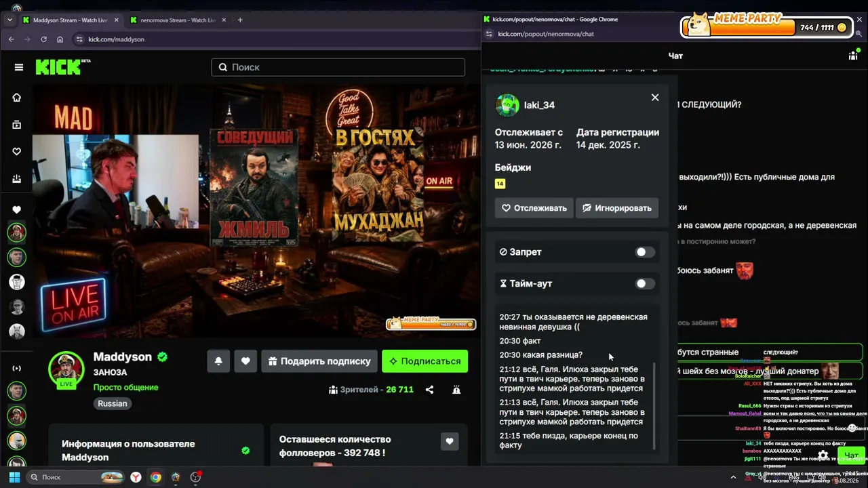The width and height of the screenshot is (868, 488).
Task: Show hidden system tray icons
Action: [733, 477]
